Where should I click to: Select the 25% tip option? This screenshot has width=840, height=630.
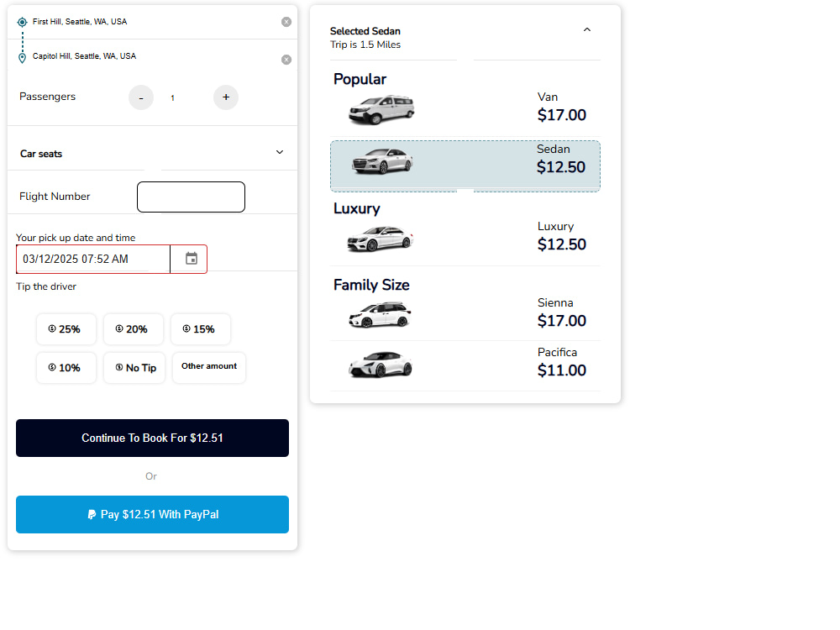tap(66, 329)
